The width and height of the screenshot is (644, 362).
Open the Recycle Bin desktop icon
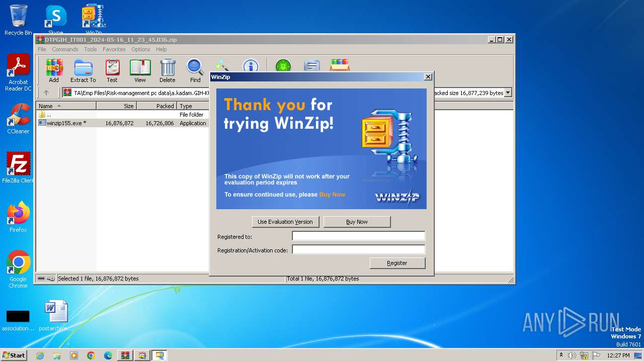[x=18, y=20]
